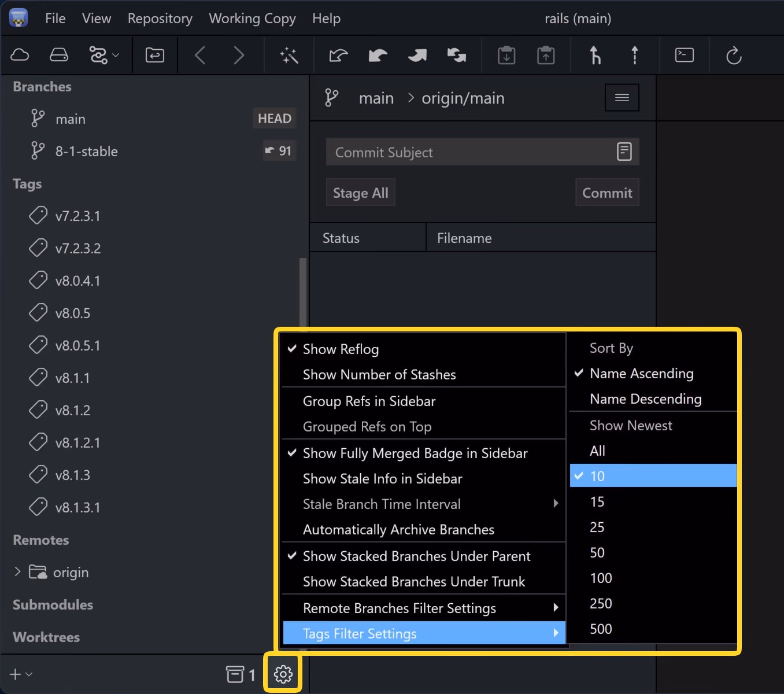Click the v7.2.3.1 tag icon
This screenshot has width=784, height=694.
pos(38,216)
